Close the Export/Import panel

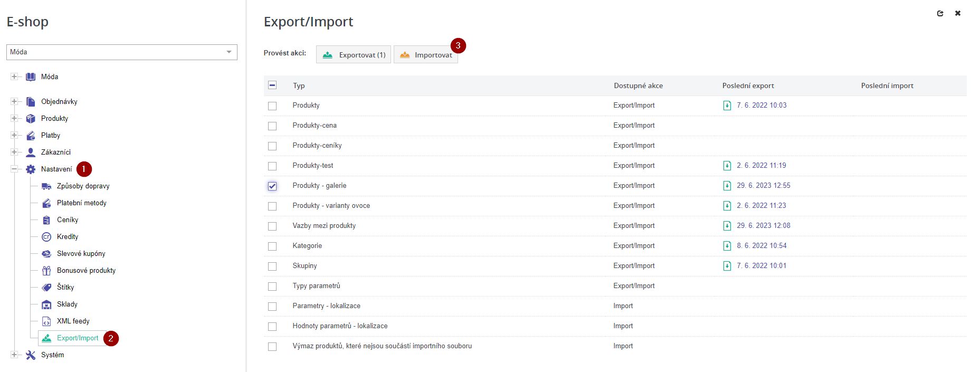958,14
